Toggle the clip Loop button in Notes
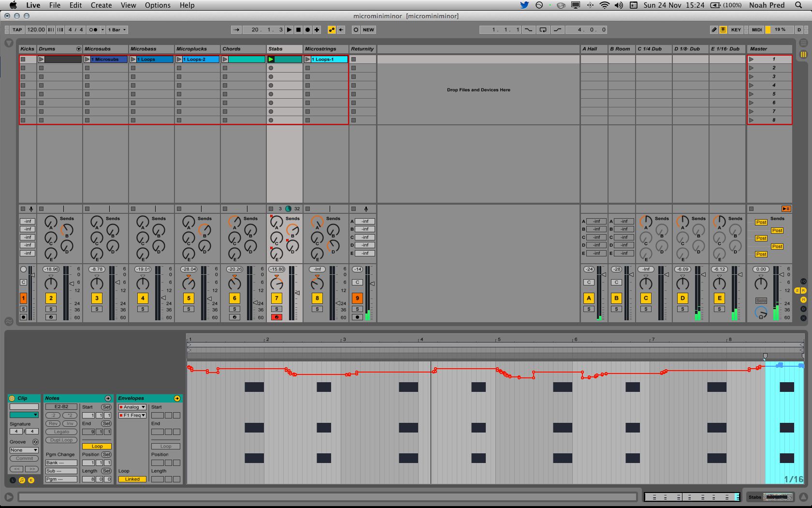The height and width of the screenshot is (508, 812). point(97,446)
